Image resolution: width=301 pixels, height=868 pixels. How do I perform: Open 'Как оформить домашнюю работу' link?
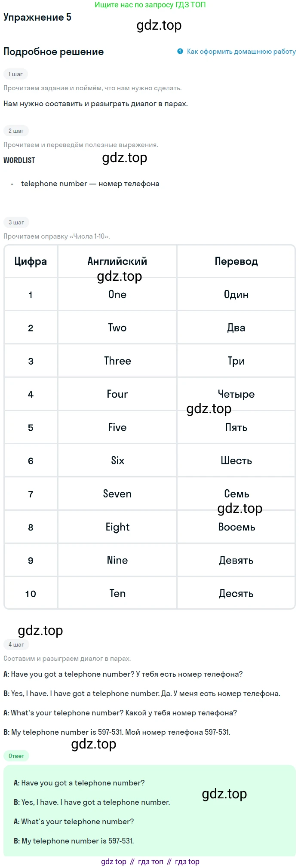point(241,52)
